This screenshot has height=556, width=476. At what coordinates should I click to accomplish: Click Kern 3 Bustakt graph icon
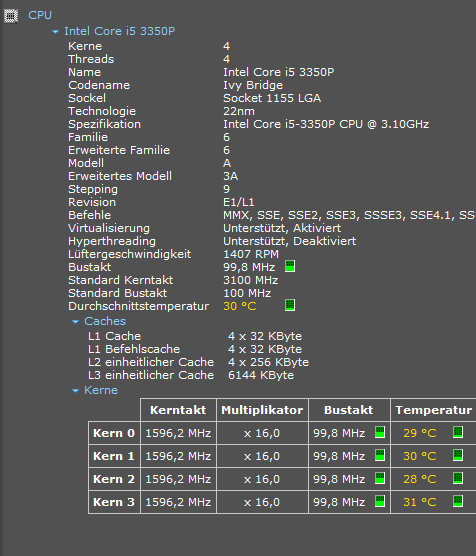click(x=380, y=501)
